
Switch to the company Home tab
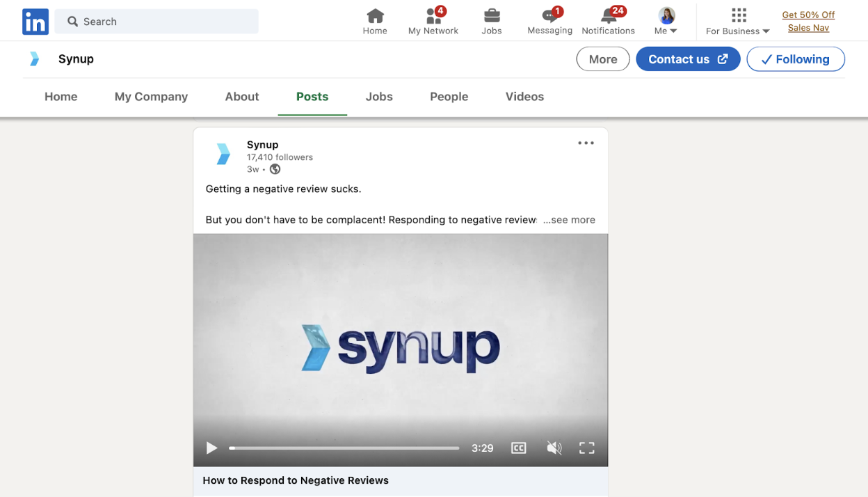coord(61,97)
